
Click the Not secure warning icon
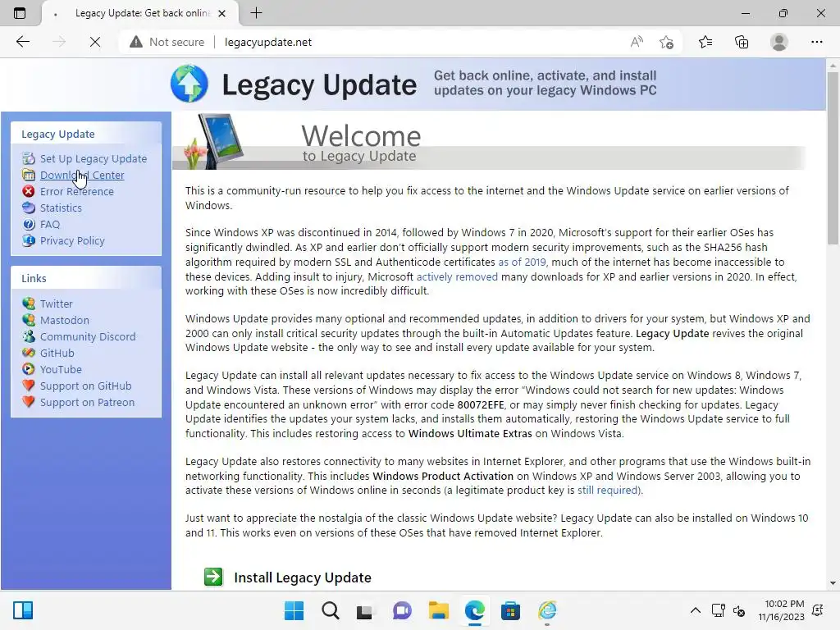click(136, 42)
